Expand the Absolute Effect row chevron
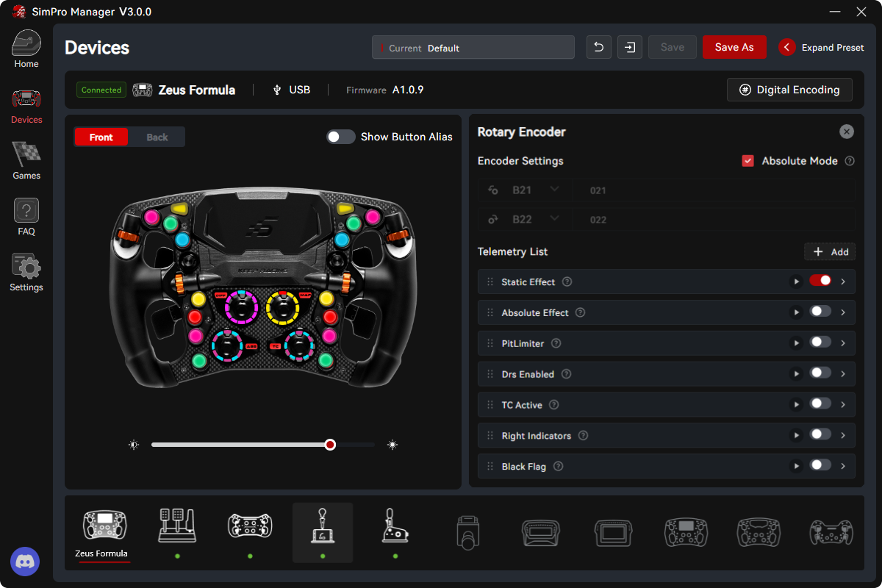Image resolution: width=882 pixels, height=588 pixels. pos(843,312)
